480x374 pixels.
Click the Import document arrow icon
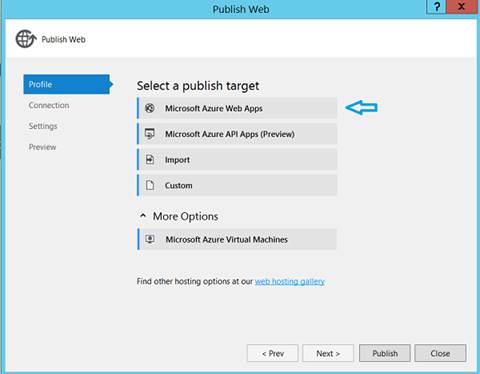click(150, 159)
